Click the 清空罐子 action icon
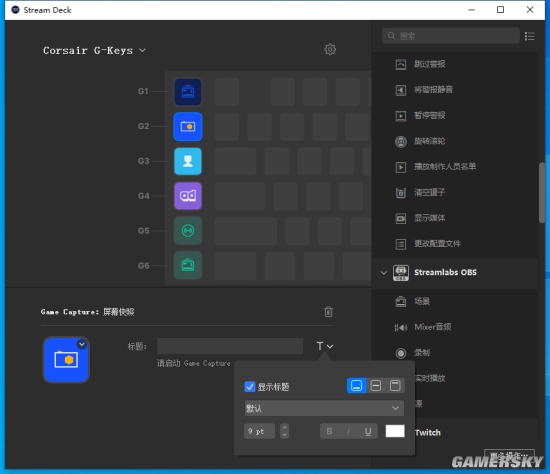550x474 pixels. pyautogui.click(x=401, y=193)
